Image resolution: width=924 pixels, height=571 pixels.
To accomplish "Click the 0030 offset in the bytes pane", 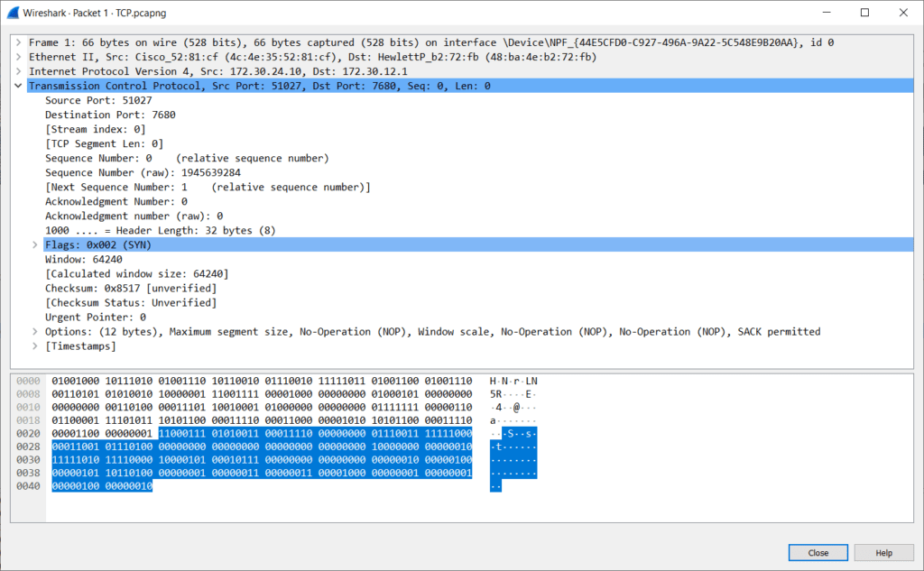I will 28,460.
